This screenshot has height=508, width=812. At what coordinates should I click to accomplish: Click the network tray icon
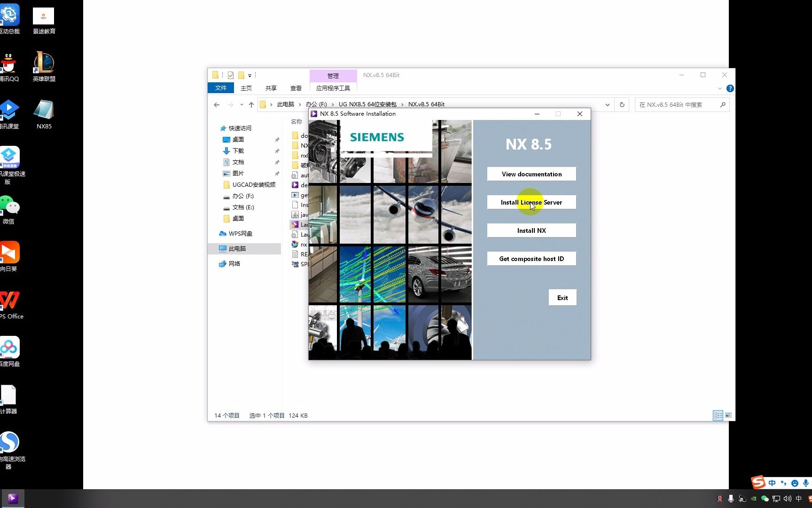(x=776, y=499)
